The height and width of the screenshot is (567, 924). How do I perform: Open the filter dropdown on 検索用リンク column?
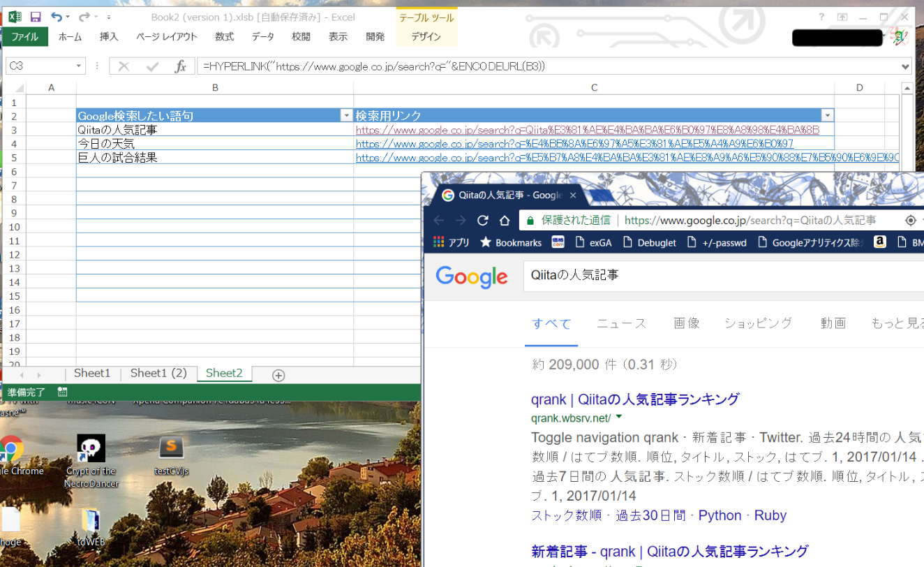(827, 115)
